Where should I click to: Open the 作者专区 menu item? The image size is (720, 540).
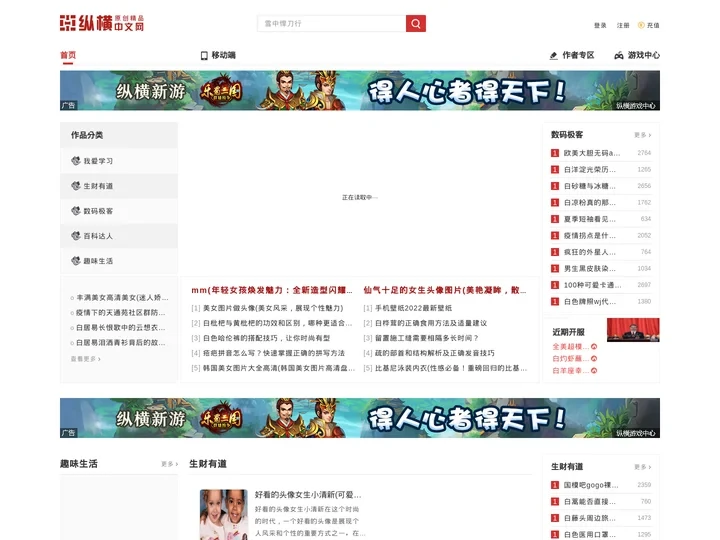[x=578, y=55]
